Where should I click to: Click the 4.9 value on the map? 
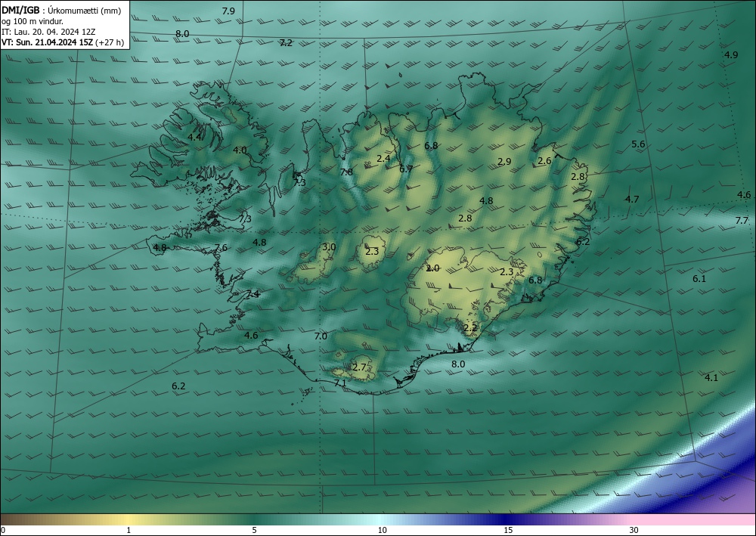[x=731, y=54]
